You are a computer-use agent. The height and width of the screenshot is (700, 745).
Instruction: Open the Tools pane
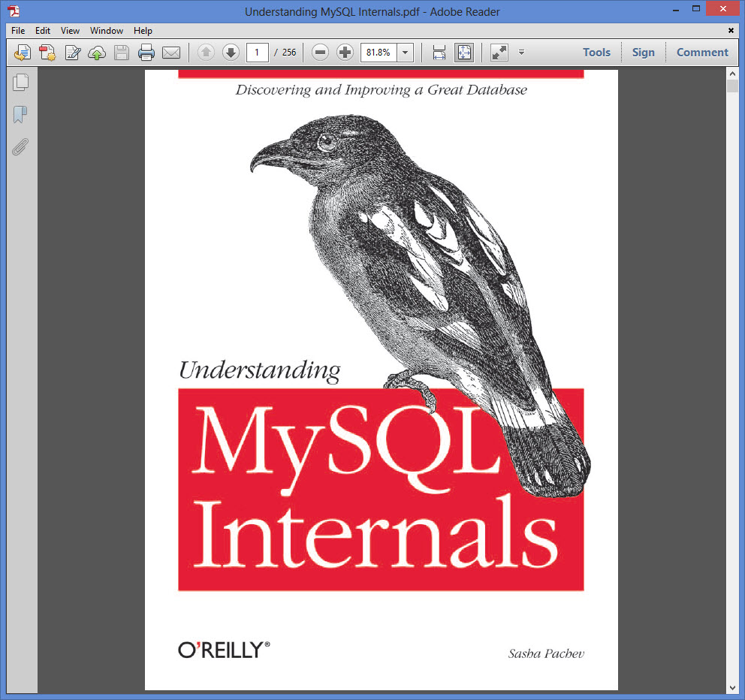click(596, 53)
